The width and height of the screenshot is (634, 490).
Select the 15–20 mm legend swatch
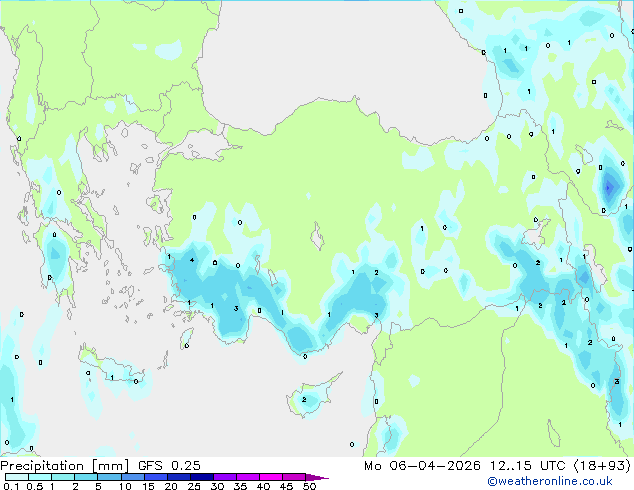[155, 477]
